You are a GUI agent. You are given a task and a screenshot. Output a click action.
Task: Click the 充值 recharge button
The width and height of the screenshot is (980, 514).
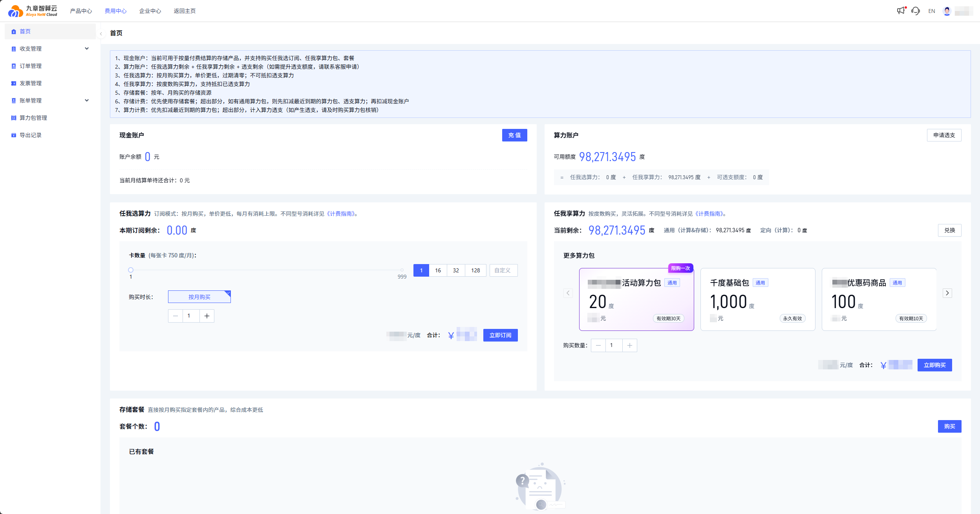tap(514, 135)
